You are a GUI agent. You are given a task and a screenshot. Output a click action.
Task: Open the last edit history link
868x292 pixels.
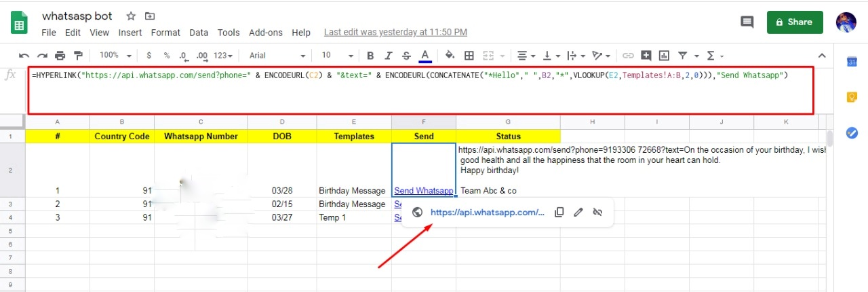(x=395, y=32)
